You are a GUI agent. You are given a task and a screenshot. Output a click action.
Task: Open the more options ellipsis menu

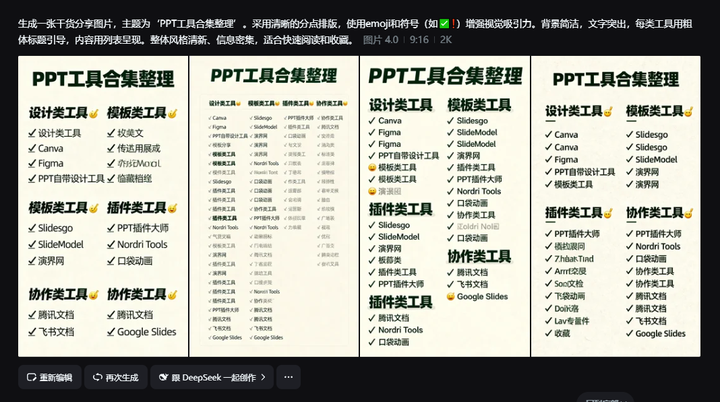pyautogui.click(x=288, y=377)
